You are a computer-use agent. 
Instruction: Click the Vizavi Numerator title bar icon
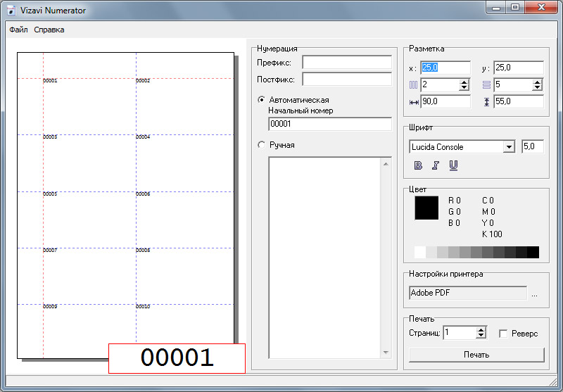(x=11, y=11)
